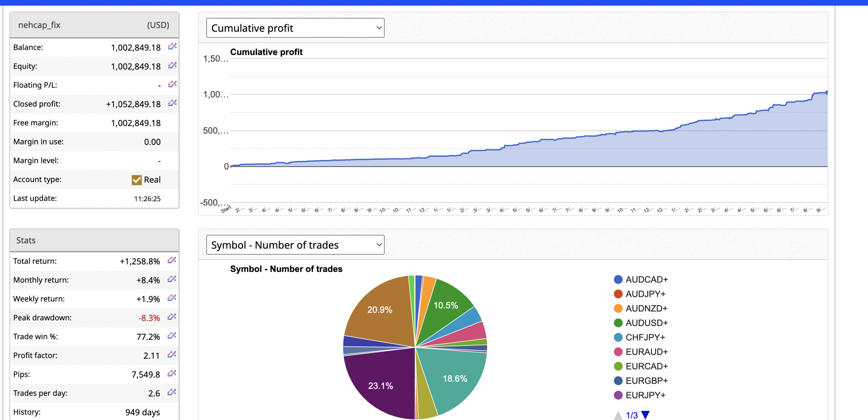The height and width of the screenshot is (420, 868).
Task: Click chart icon next to Profit factor
Action: click(x=172, y=355)
